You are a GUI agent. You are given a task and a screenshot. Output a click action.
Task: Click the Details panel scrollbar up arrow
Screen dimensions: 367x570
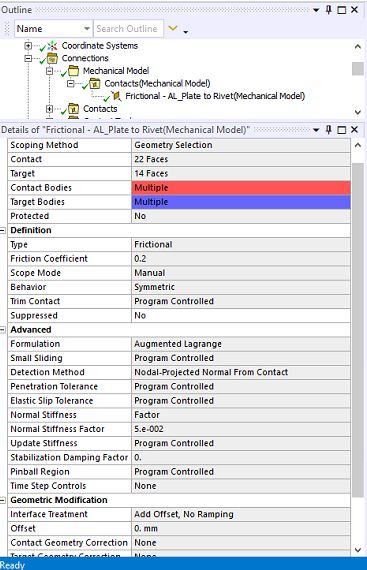pyautogui.click(x=358, y=145)
